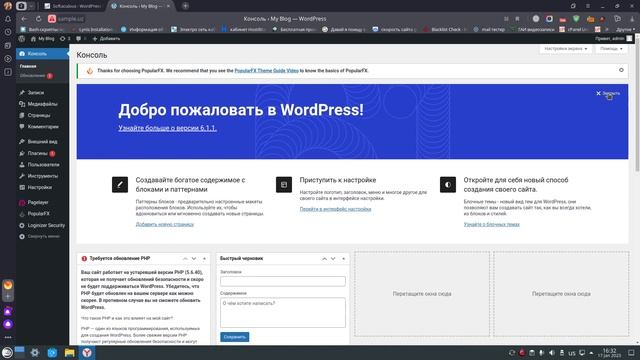640x360 pixels.
Task: Open the Blacklist Check bookmark
Action: pos(445,29)
